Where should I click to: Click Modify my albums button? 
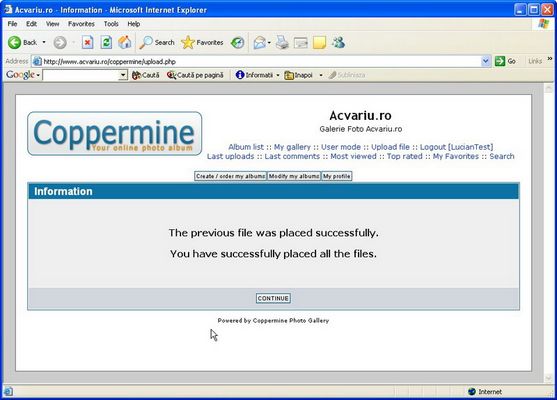coord(294,176)
